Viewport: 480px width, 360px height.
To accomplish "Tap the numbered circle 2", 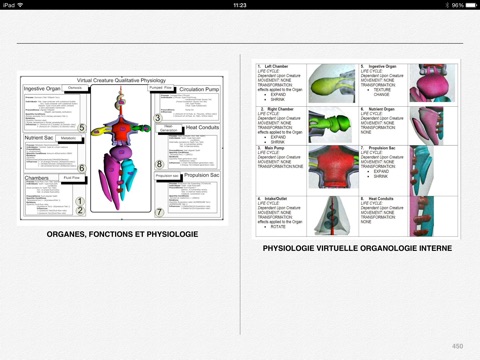I will point(80,210).
